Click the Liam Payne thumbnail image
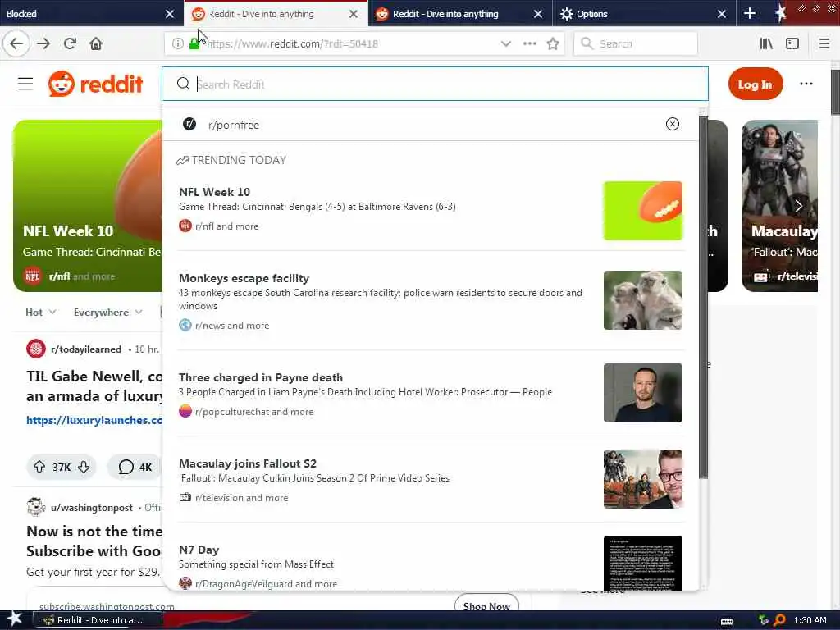This screenshot has width=840, height=630. coord(643,393)
